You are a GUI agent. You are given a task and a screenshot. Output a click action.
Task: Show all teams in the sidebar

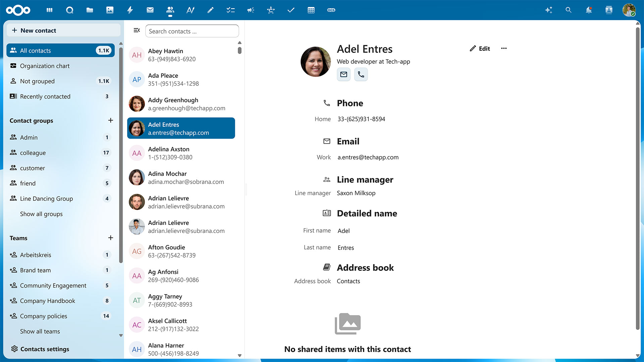point(40,331)
